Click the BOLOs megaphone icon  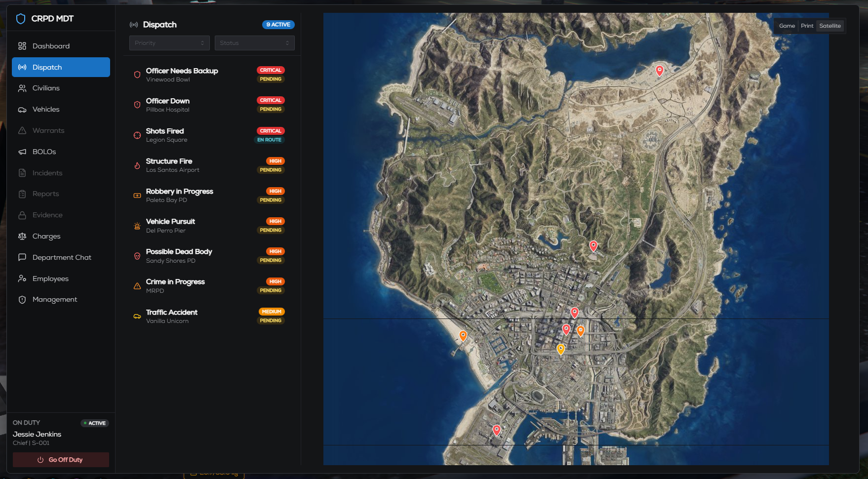(x=22, y=152)
